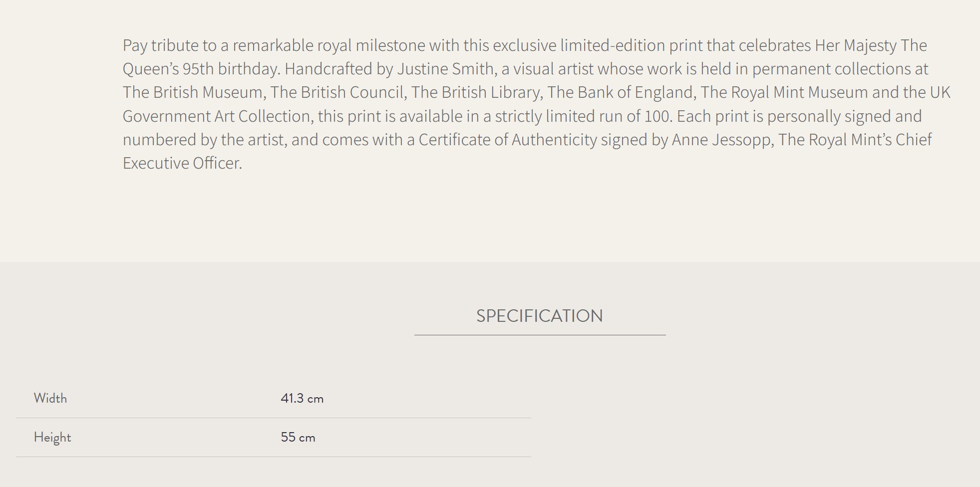Click the words The British Museum
The height and width of the screenshot is (487, 980).
click(x=192, y=92)
